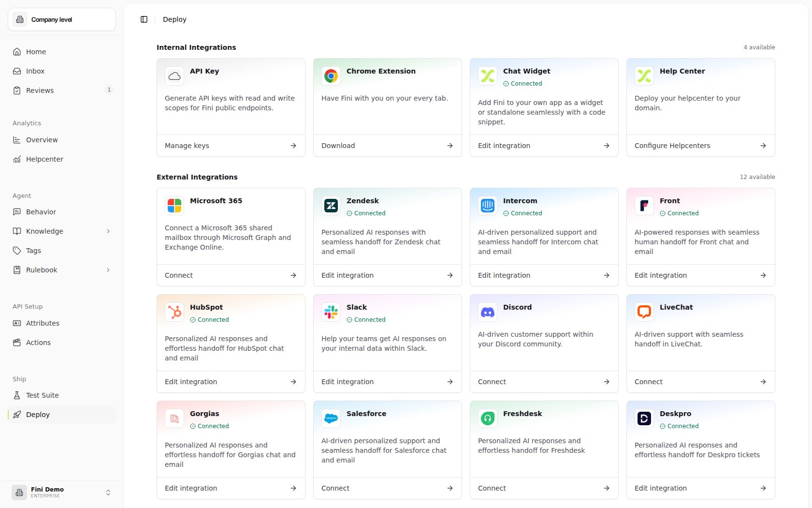Click the Freshdesk headset icon

click(x=488, y=418)
